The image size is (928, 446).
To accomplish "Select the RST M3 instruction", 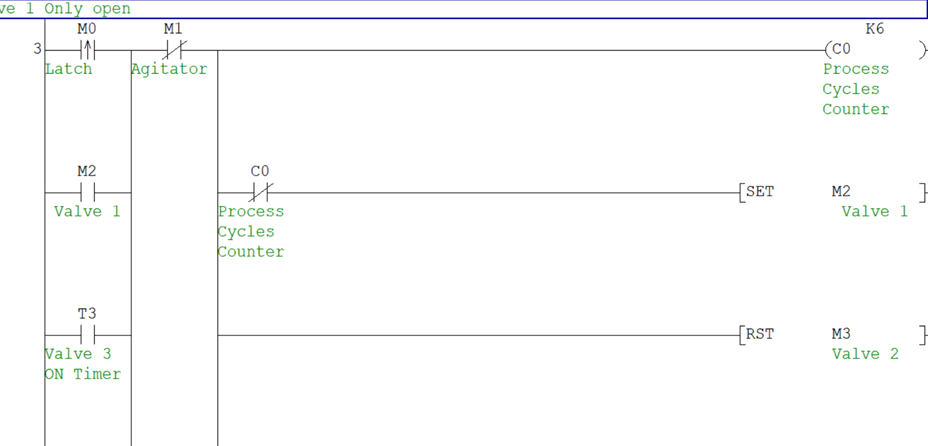I will 760,334.
